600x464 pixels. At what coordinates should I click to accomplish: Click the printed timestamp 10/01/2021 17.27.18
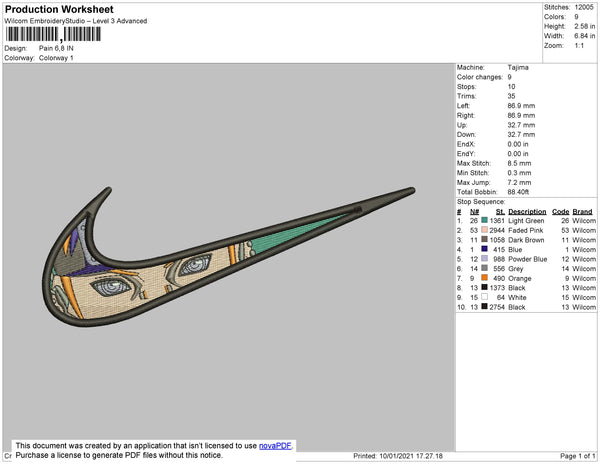pos(411,456)
